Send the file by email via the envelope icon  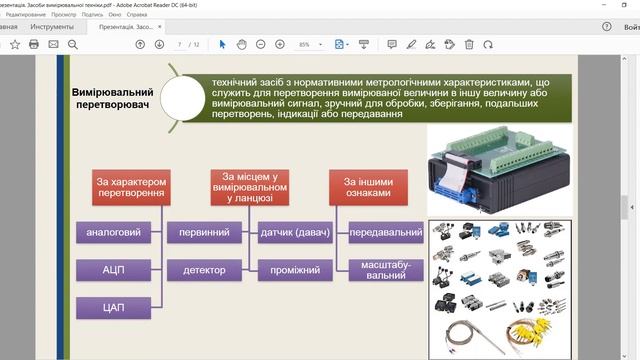coord(53,44)
